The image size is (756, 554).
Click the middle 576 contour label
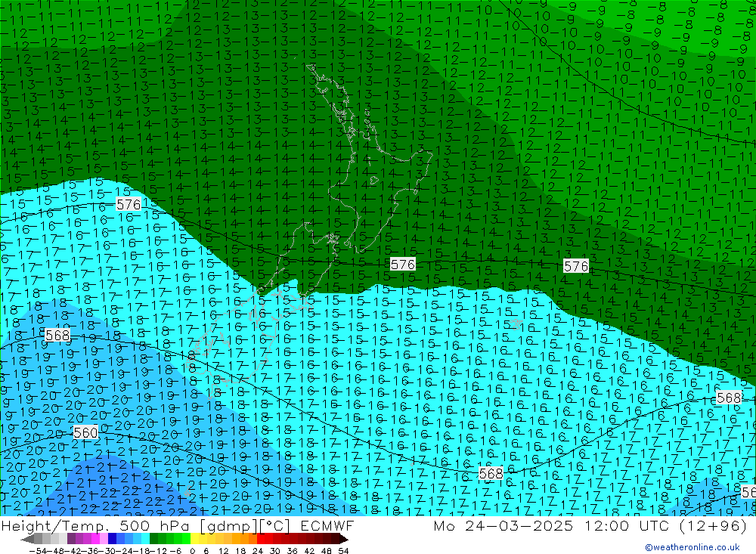[403, 265]
